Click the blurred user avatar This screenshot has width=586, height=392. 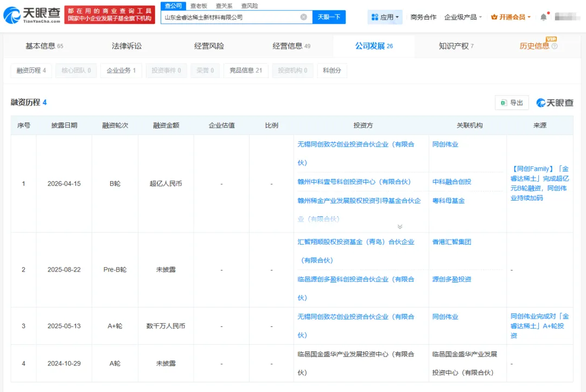click(x=568, y=17)
